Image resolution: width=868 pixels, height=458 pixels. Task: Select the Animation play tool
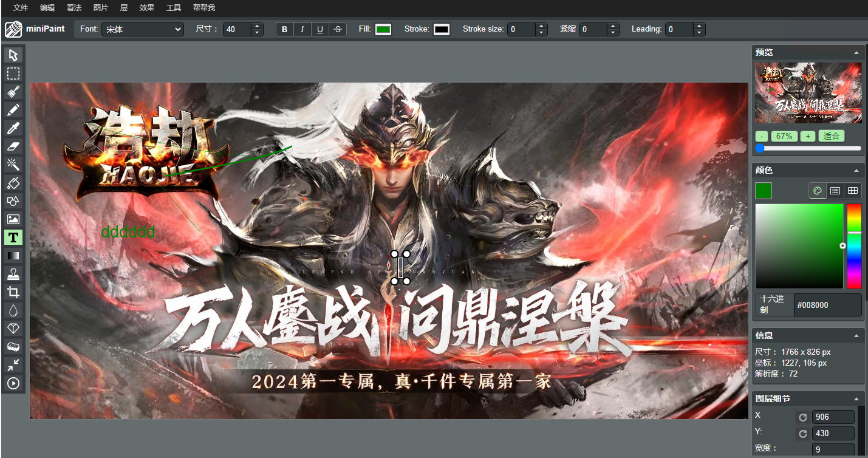[13, 383]
